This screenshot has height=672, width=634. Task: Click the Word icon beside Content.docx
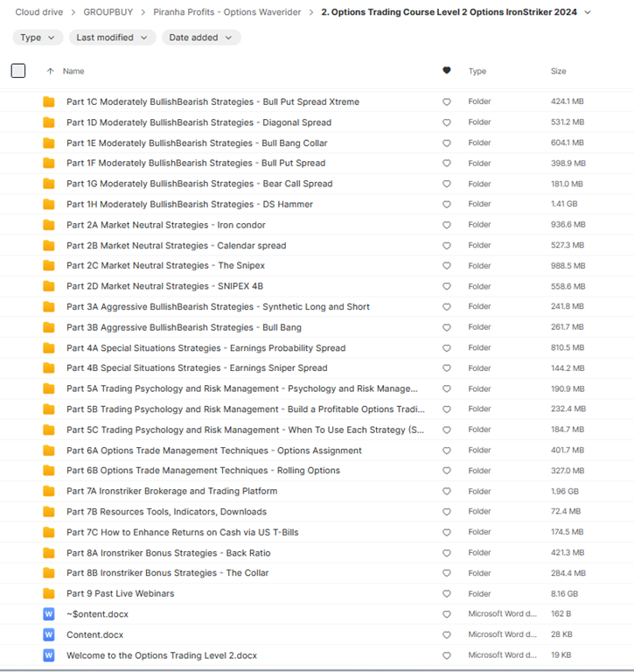[49, 634]
